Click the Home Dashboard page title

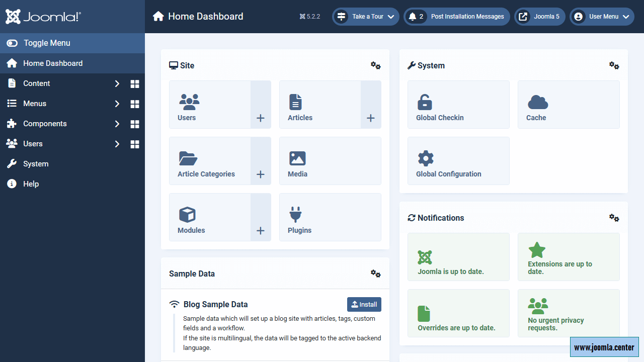point(206,17)
